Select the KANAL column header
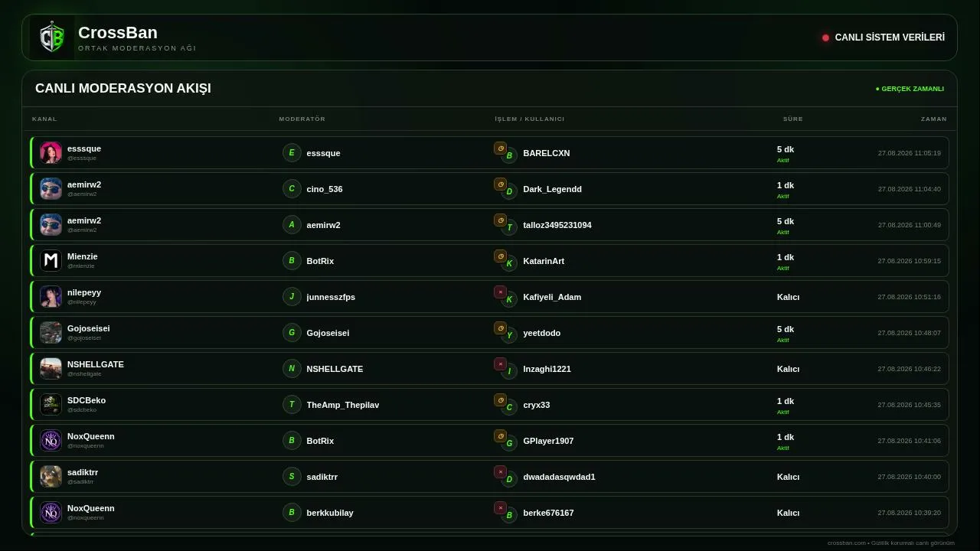 44,119
